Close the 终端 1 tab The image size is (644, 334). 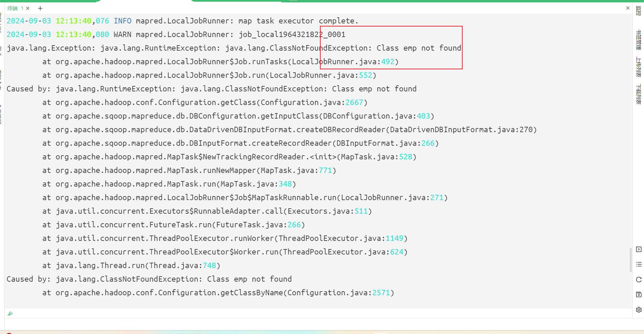tap(28, 8)
